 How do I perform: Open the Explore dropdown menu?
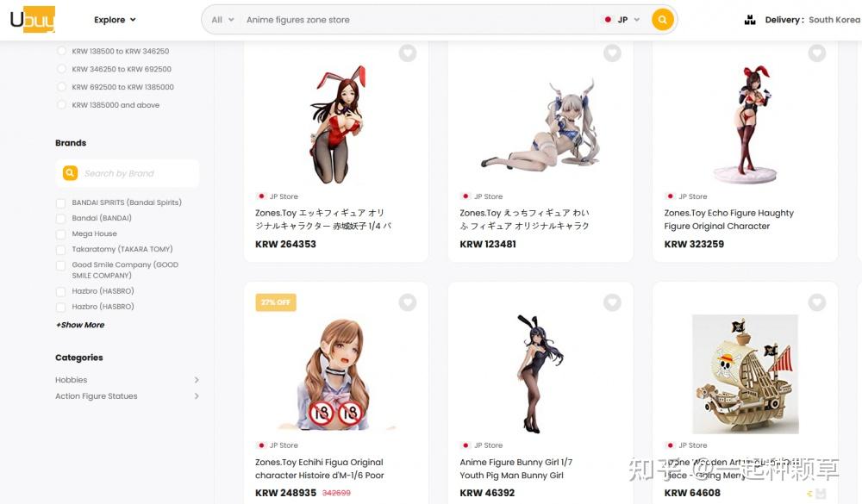pyautogui.click(x=115, y=20)
